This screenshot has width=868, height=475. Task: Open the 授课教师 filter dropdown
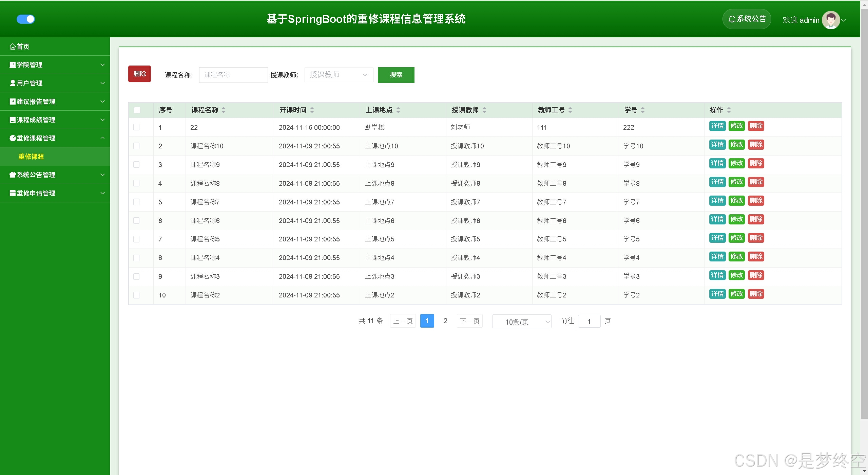point(339,75)
